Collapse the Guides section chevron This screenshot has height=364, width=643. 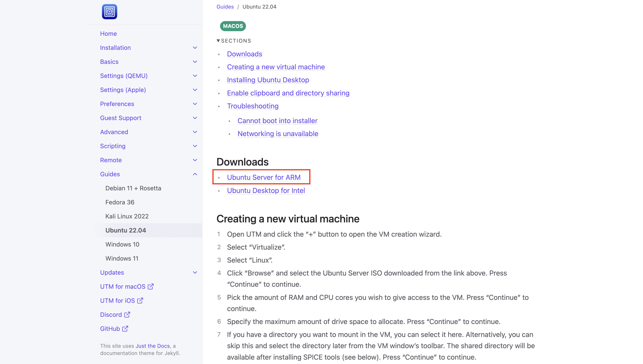(195, 174)
